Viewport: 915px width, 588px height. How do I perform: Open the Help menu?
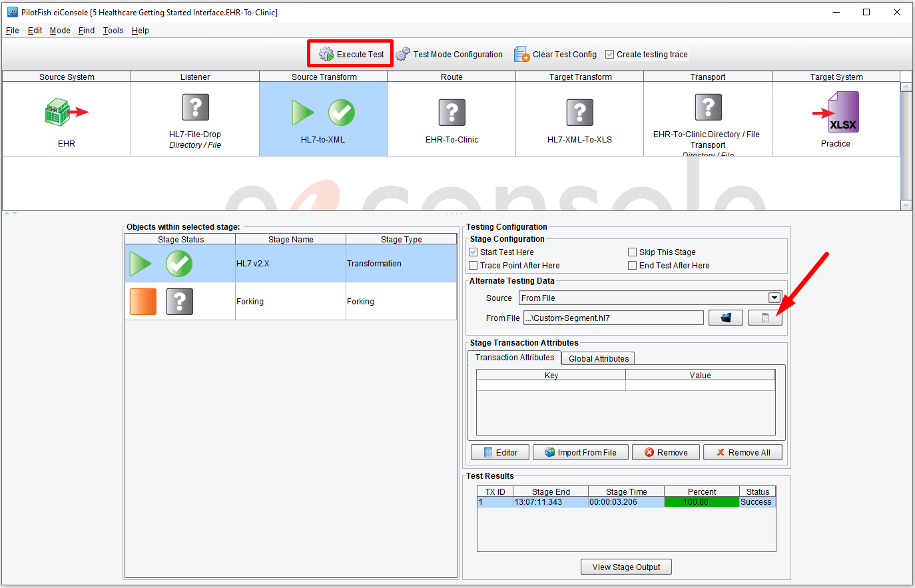141,31
